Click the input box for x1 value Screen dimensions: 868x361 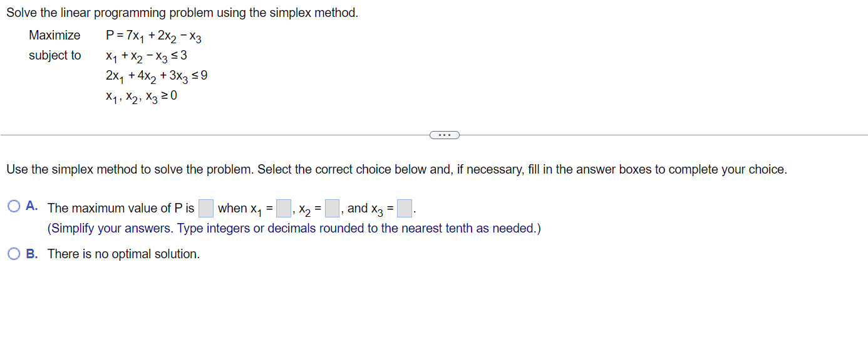point(282,207)
